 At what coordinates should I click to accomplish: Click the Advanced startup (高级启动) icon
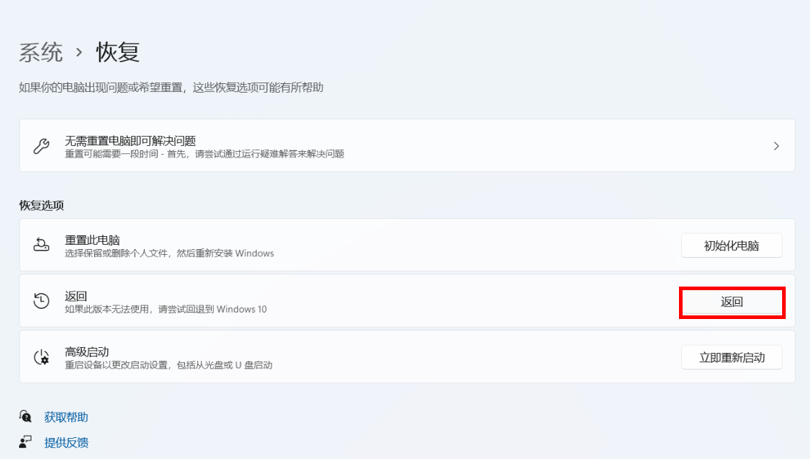pyautogui.click(x=41, y=357)
